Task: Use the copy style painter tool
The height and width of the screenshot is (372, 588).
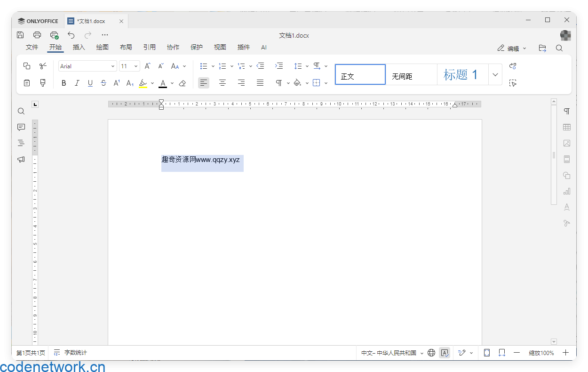Action: pyautogui.click(x=43, y=82)
